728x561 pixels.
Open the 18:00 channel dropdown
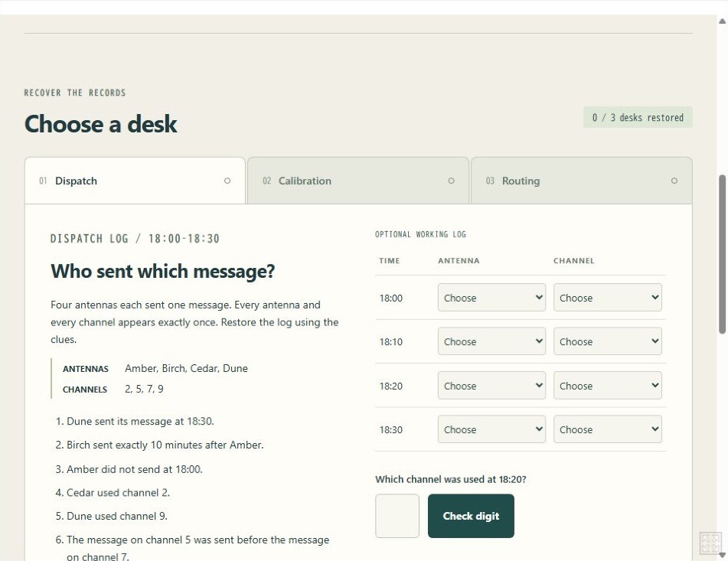[x=607, y=298]
